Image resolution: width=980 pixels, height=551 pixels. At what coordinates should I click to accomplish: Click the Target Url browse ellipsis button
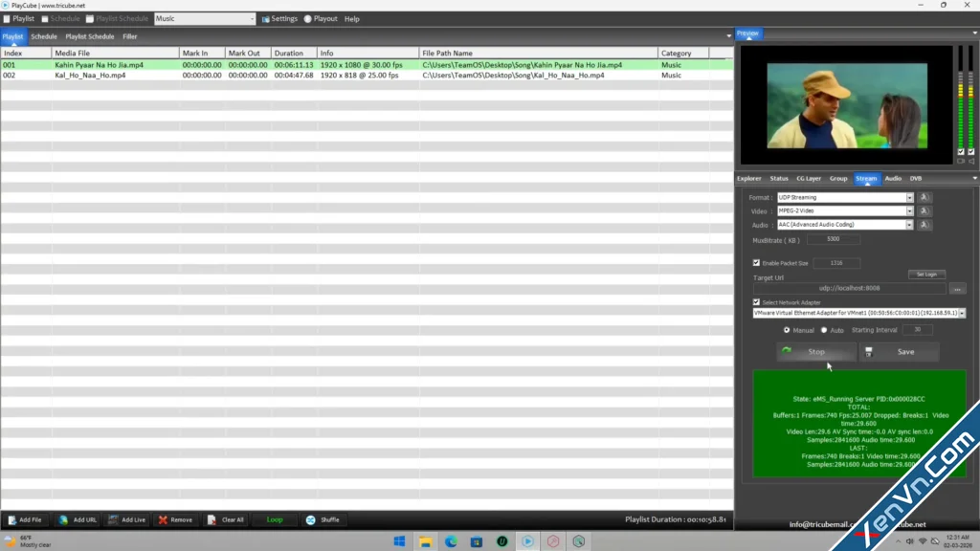click(957, 289)
